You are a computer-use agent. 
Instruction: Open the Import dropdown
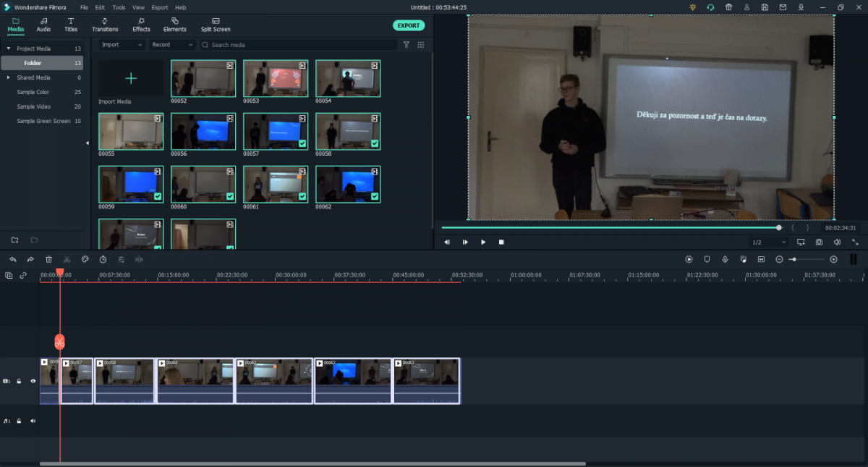tap(122, 45)
